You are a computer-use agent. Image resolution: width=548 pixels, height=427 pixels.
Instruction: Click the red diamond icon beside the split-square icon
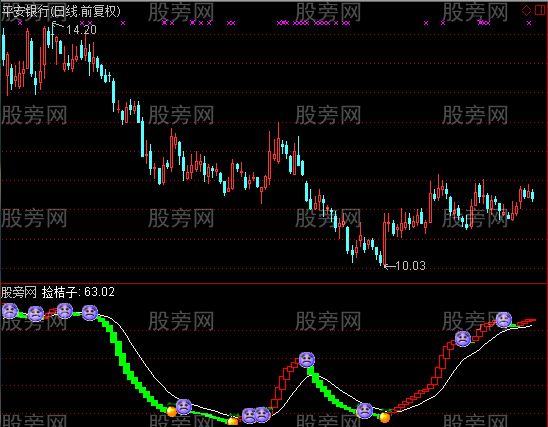[x=527, y=10]
